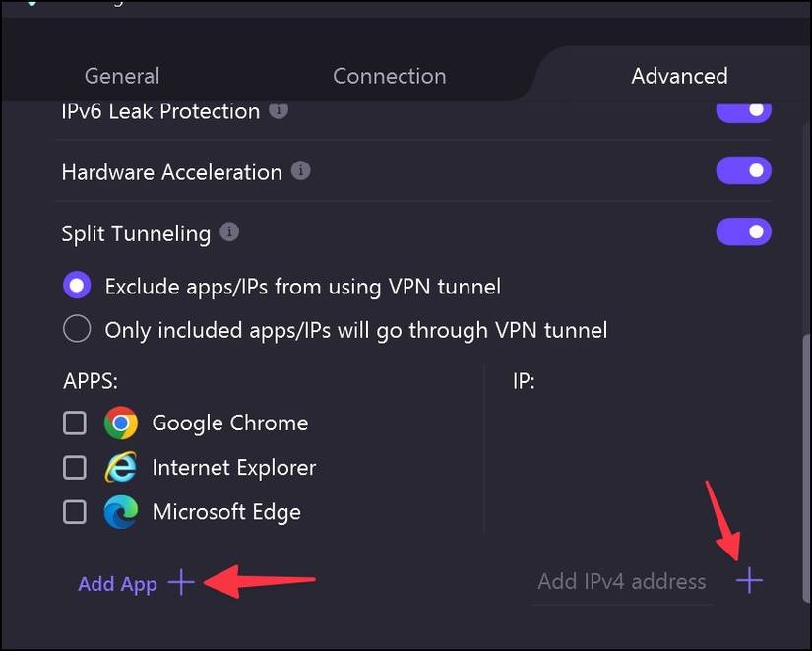This screenshot has width=812, height=651.
Task: Turn off Split Tunneling
Action: point(743,231)
